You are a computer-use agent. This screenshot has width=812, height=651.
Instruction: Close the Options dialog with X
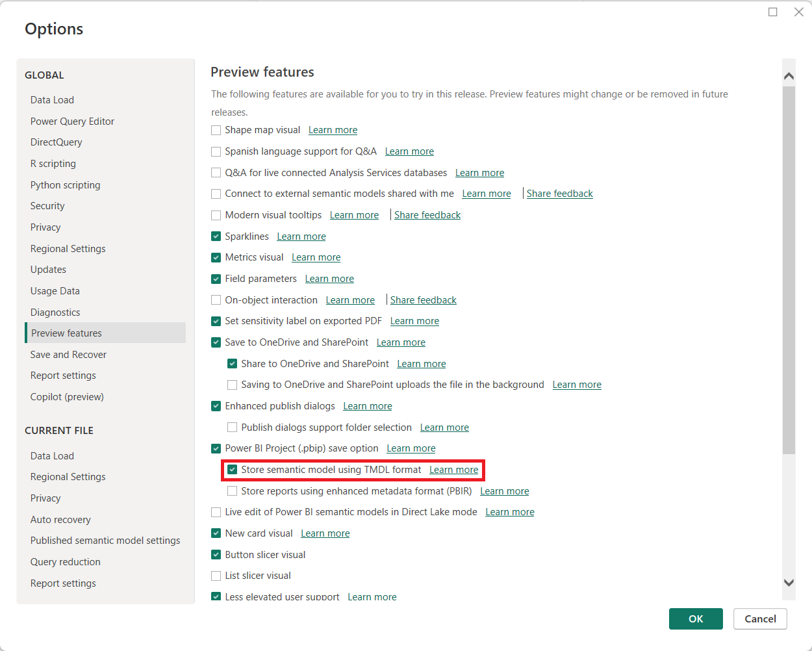pyautogui.click(x=799, y=12)
